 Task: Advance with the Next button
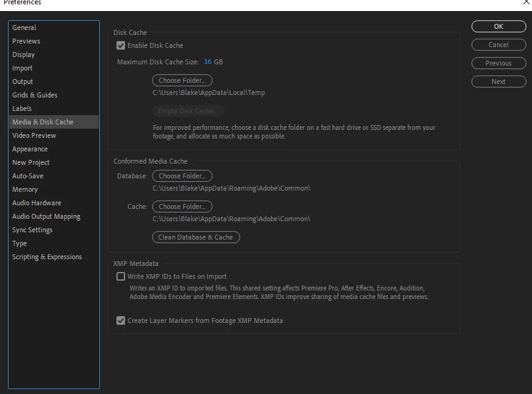498,81
